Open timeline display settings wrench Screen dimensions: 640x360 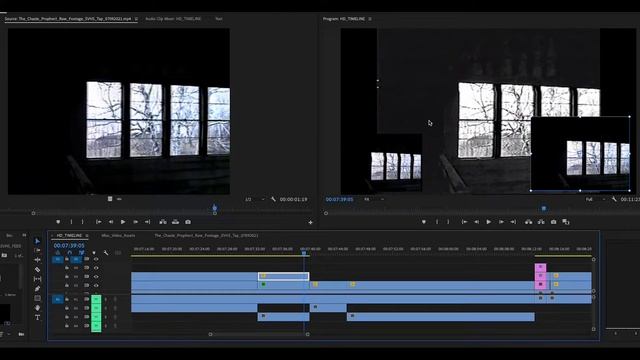106,253
